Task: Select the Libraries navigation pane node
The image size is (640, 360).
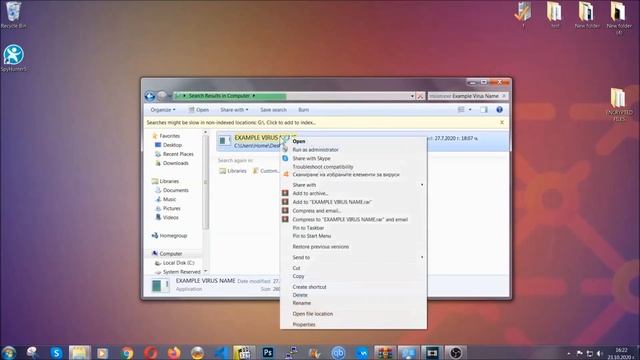Action: click(x=169, y=181)
